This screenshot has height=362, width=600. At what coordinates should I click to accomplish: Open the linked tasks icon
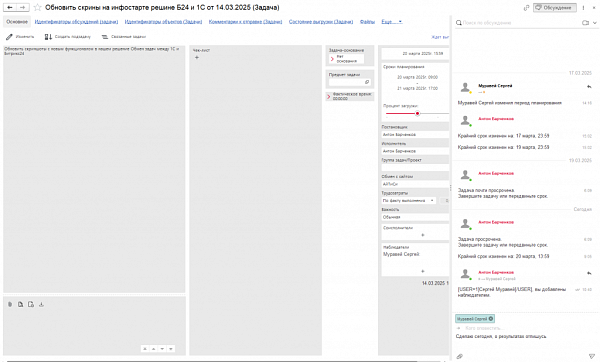[x=104, y=37]
